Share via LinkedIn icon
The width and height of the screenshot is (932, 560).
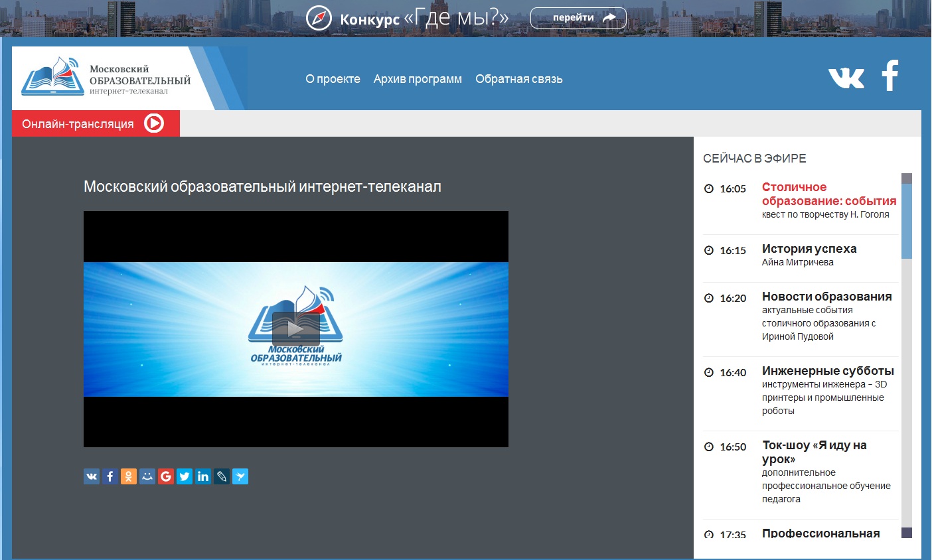203,476
